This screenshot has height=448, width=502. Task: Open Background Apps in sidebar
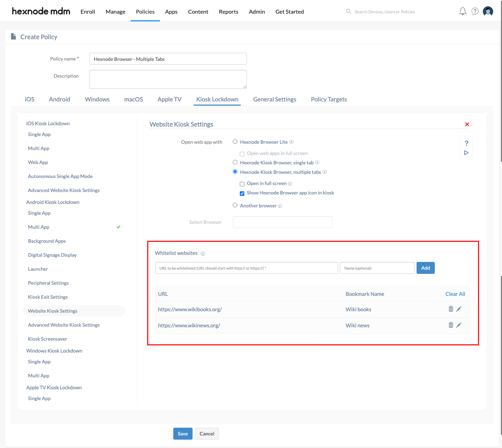coord(47,241)
